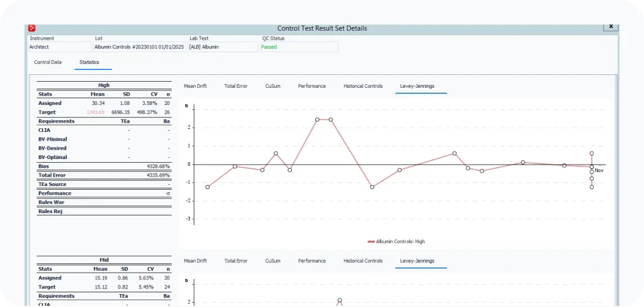The height and width of the screenshot is (307, 644).
Task: Open Performance tab in High chart
Action: (x=312, y=87)
